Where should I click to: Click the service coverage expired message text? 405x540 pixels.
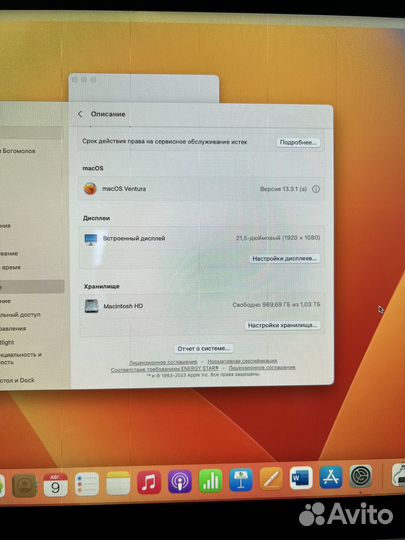165,142
